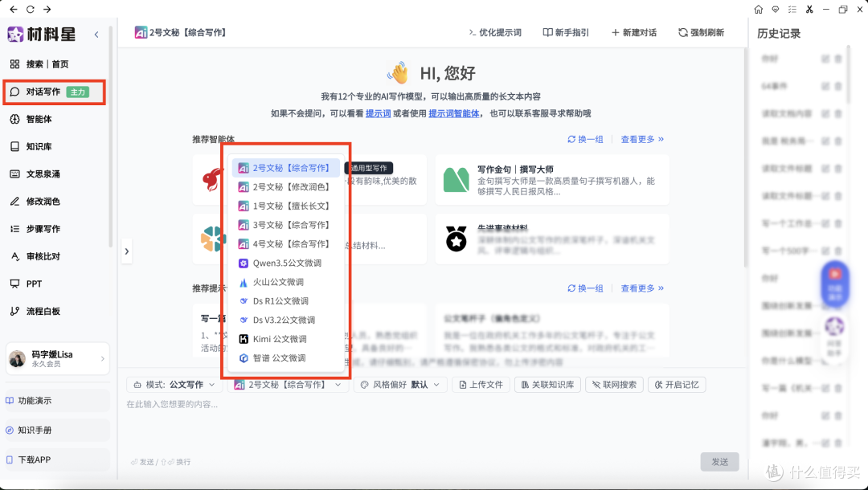
Task: Choose Kimi 公文微调 model
Action: 285,339
